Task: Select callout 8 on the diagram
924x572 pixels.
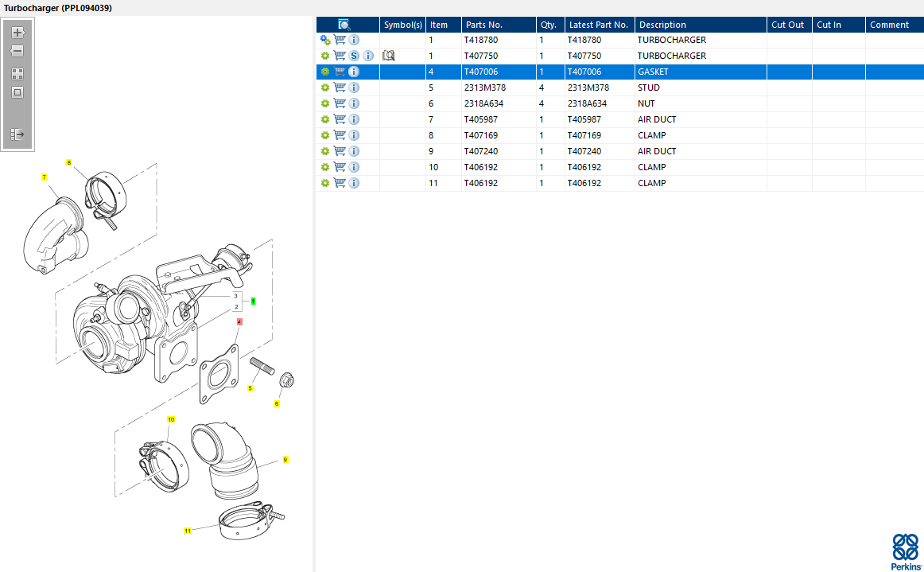Action: click(x=69, y=162)
